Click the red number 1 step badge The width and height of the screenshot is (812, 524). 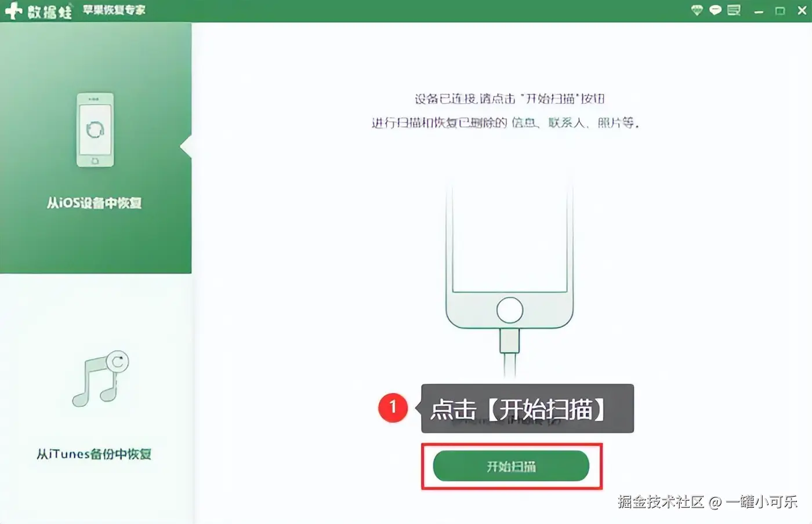pyautogui.click(x=393, y=407)
